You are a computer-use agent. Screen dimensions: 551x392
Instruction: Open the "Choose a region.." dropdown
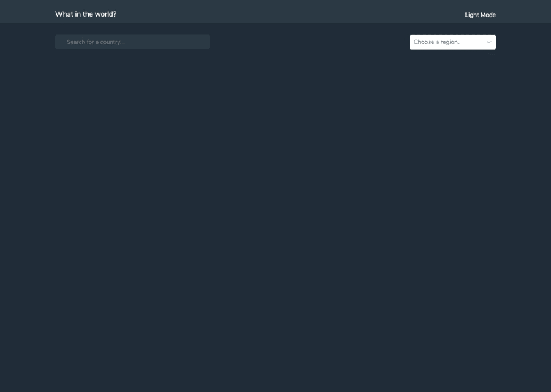[452, 42]
